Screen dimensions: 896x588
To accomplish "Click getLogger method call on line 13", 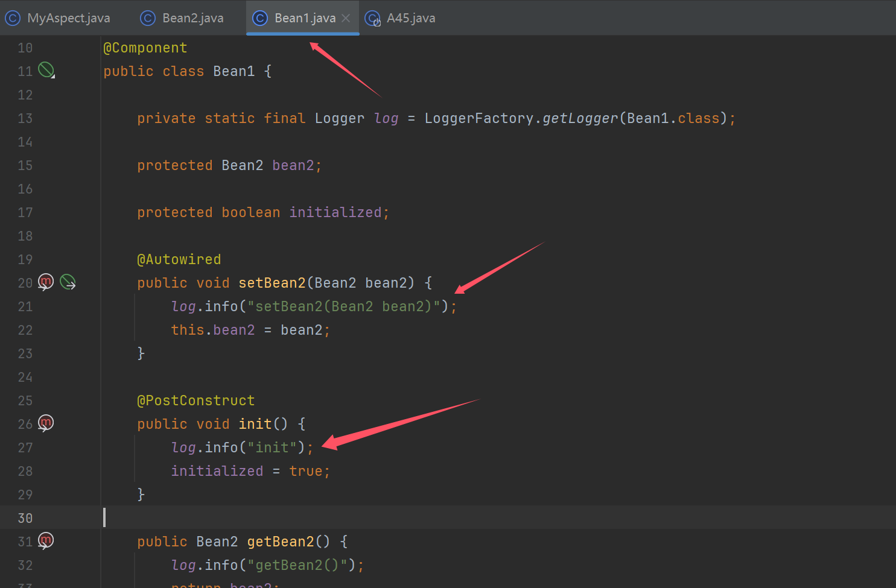I will coord(580,118).
